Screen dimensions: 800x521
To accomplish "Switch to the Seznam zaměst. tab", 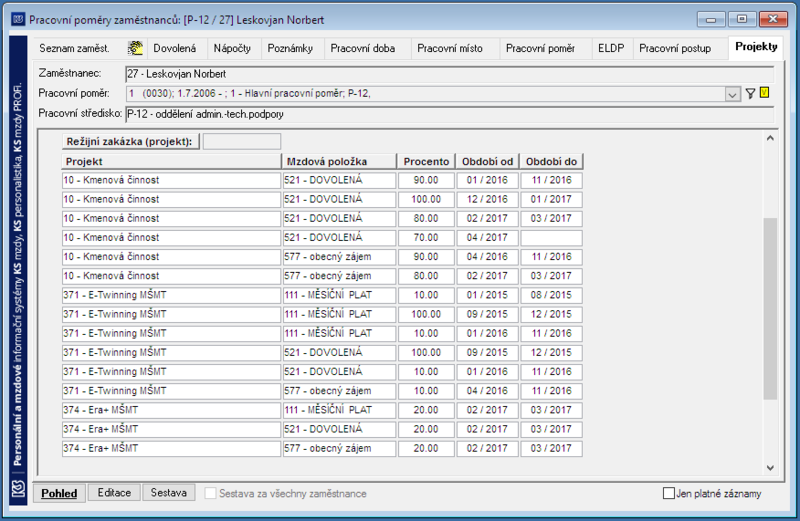I will pos(74,48).
